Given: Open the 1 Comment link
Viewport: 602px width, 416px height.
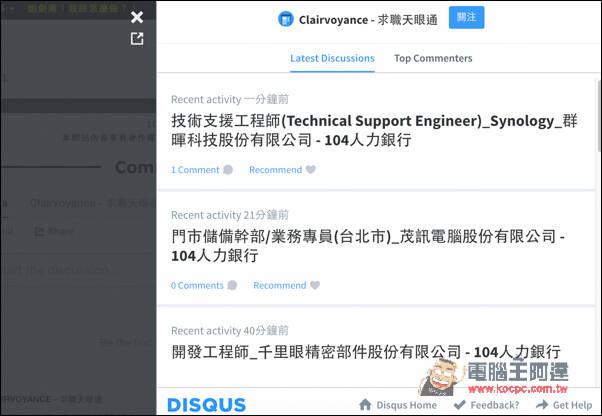Looking at the screenshot, I should (195, 170).
